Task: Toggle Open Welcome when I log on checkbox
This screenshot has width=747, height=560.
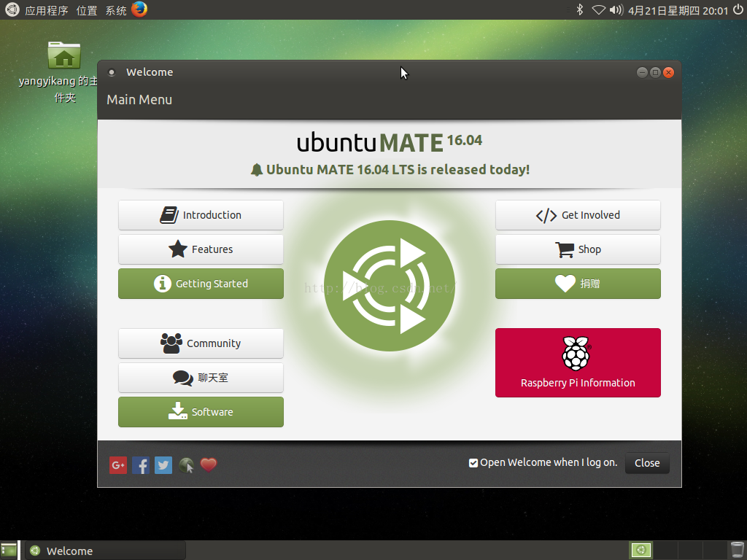Action: [473, 463]
